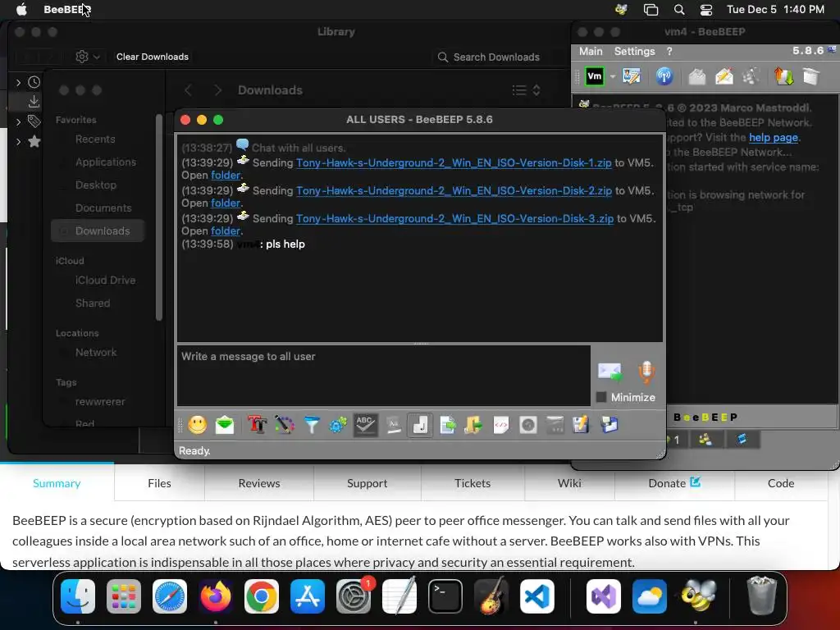Click the envelope with pencil icon in vm4 toolbar
Screen dimensions: 840x630
tap(724, 76)
